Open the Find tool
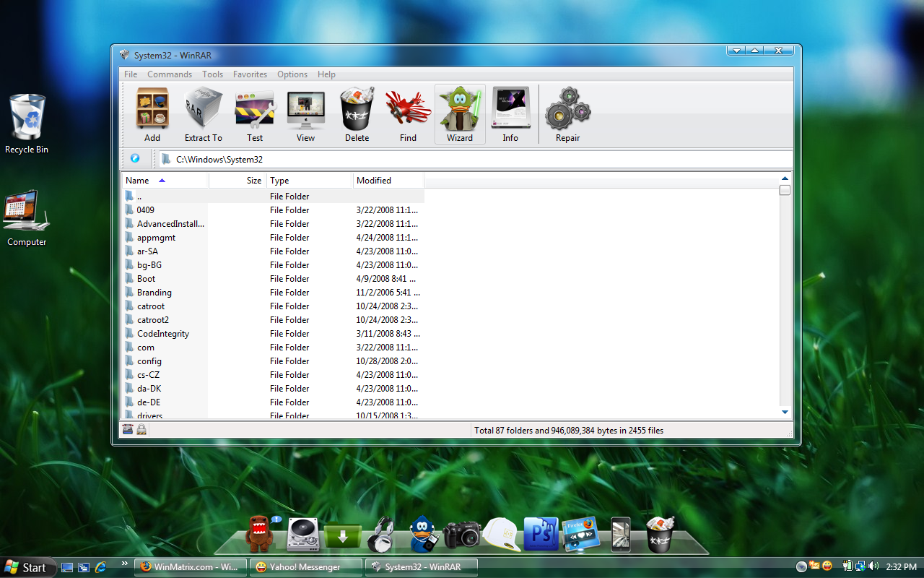Viewport: 924px width, 578px height. pos(408,114)
